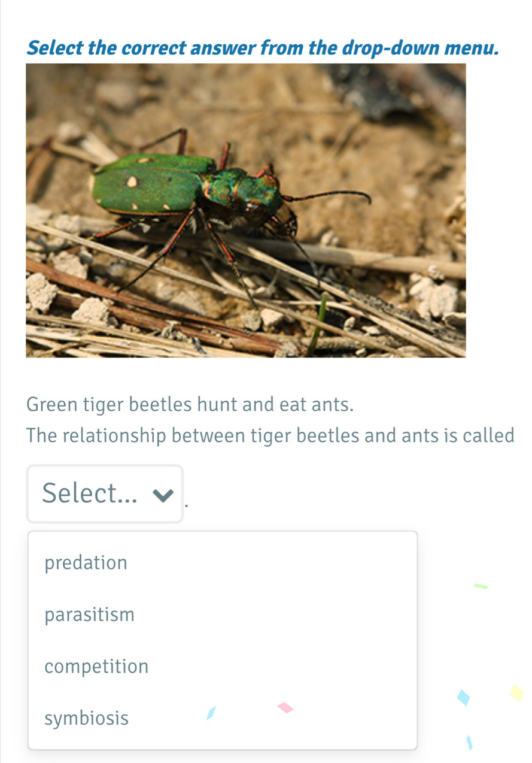Viewport: 532px width, 763px height.
Task: Open the "Select..." answer drop-down
Action: (105, 494)
